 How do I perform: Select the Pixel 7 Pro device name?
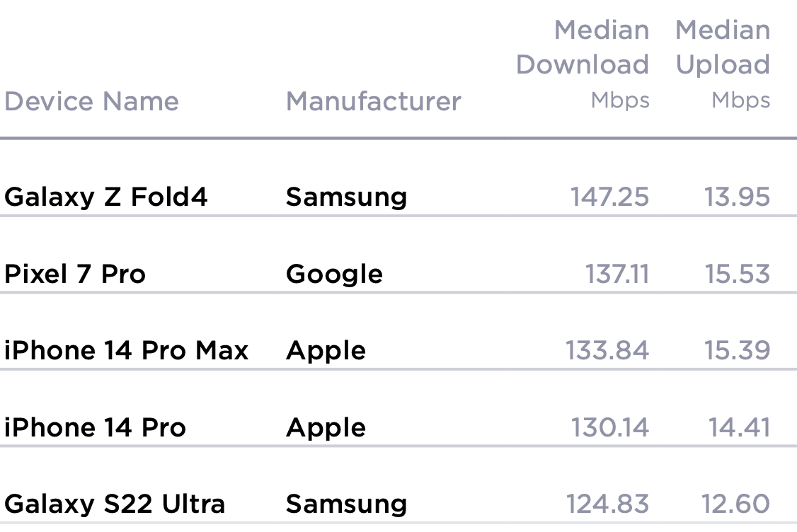click(x=75, y=274)
